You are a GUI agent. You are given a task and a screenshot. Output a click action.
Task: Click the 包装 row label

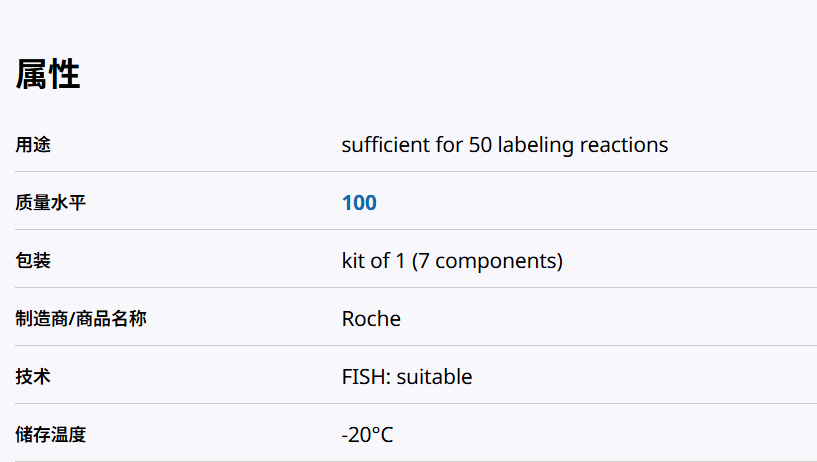click(x=33, y=261)
